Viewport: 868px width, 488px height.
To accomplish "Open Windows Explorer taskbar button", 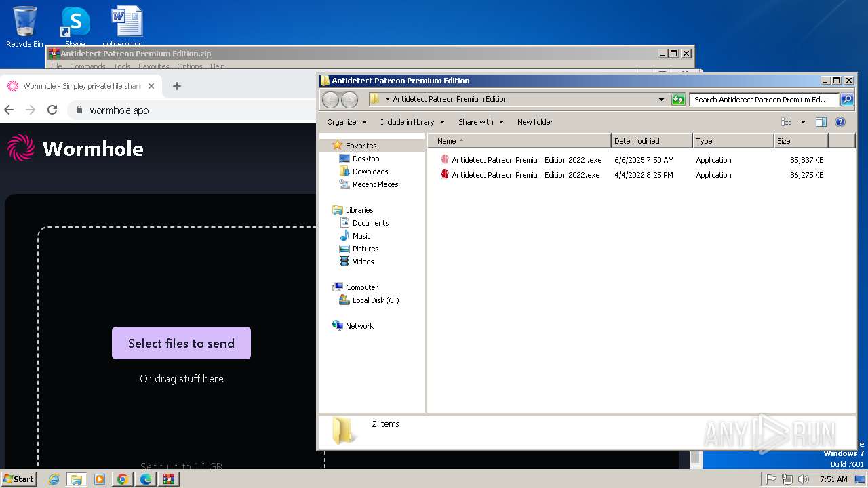I will pos(77,479).
